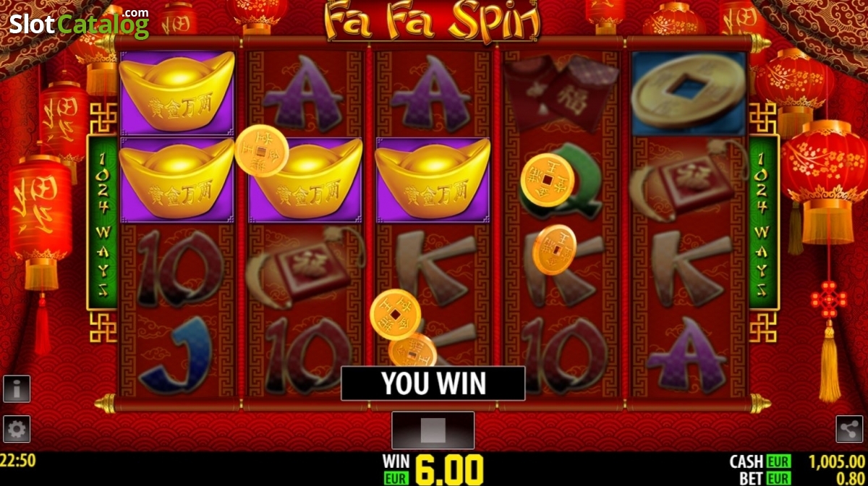Click the WIN EUR 6.00 amount display
The height and width of the screenshot is (486, 868).
(x=433, y=469)
